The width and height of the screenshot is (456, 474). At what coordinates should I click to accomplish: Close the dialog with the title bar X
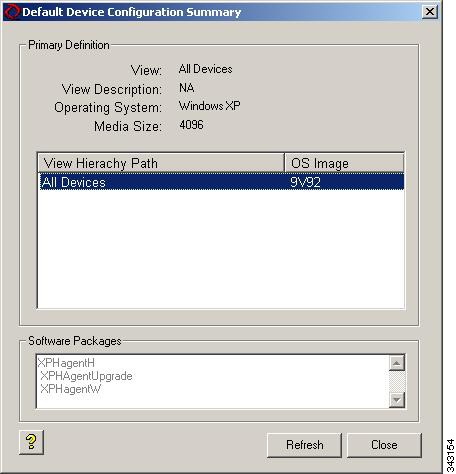430,12
